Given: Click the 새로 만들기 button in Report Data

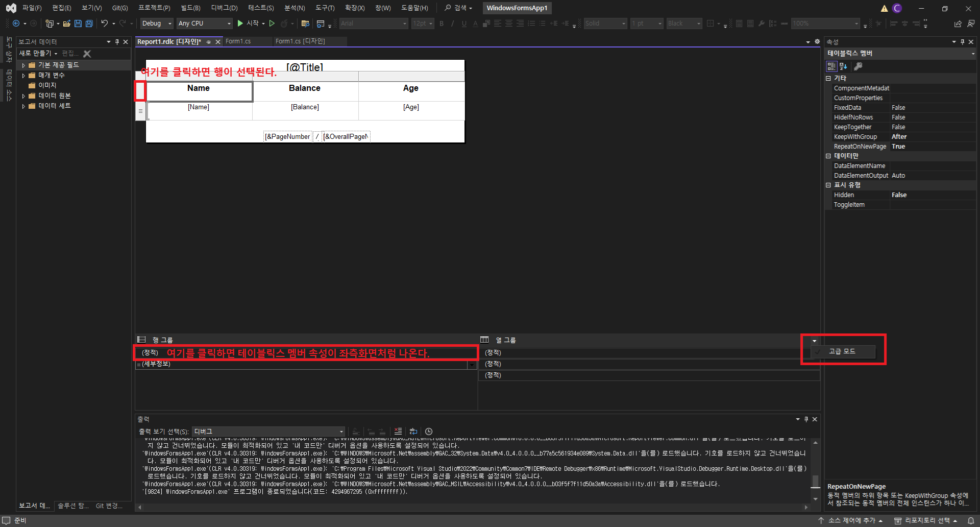Looking at the screenshot, I should [x=38, y=54].
